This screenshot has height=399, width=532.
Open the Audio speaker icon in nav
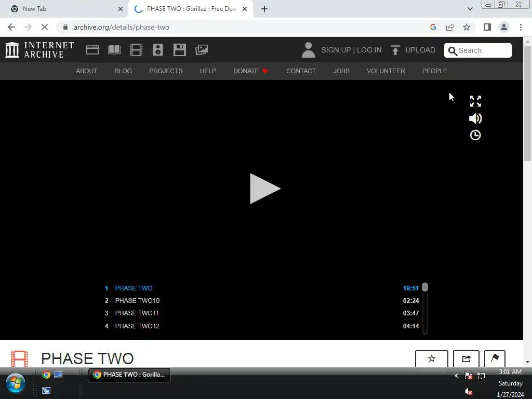(x=158, y=50)
